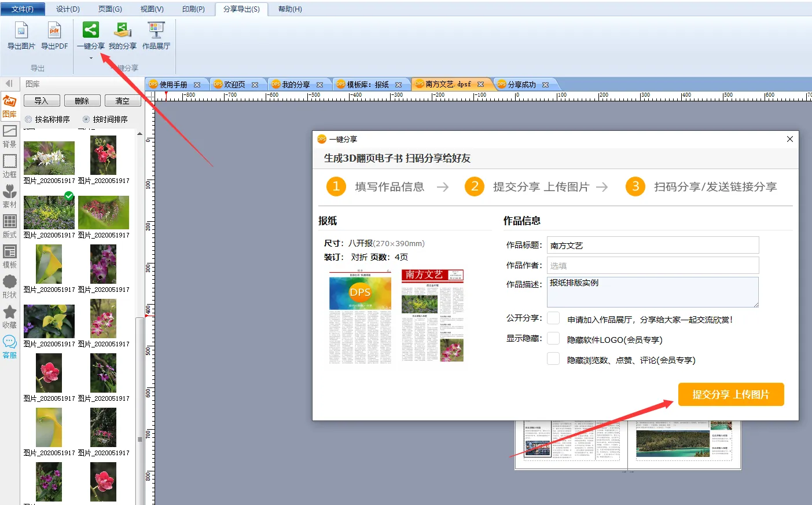This screenshot has width=812, height=505.
Task: Enable 申请加入作品展厅 public share checkbox
Action: [553, 319]
